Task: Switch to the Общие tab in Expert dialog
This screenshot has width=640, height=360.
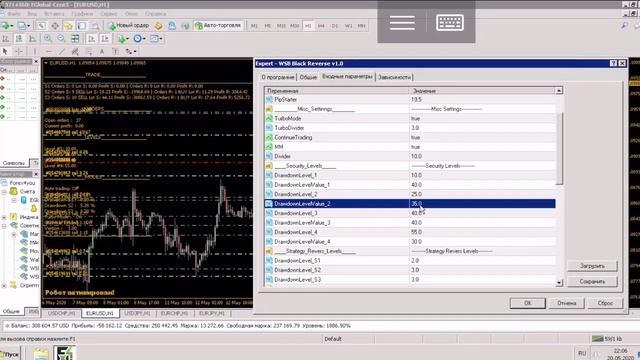Action: pyautogui.click(x=308, y=77)
